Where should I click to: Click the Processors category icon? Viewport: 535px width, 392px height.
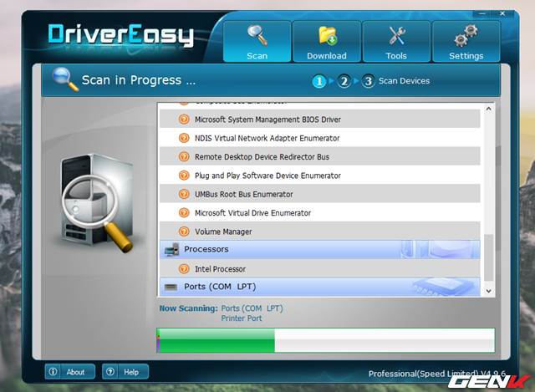(x=171, y=250)
